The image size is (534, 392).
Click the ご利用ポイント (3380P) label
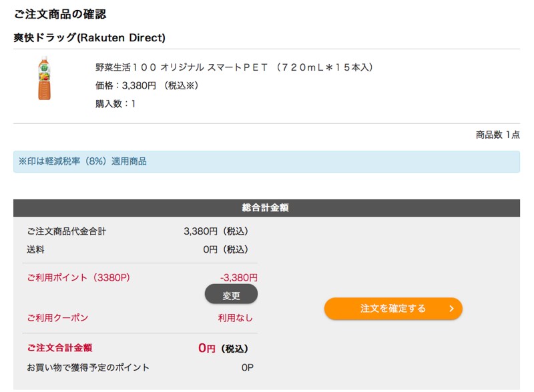[x=78, y=277]
